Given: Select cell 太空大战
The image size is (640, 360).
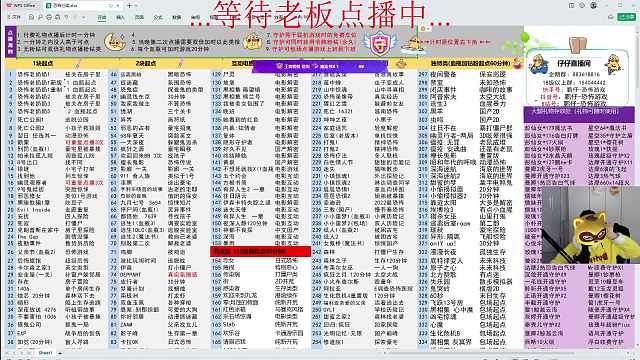Looking at the screenshot, I should (x=493, y=97).
